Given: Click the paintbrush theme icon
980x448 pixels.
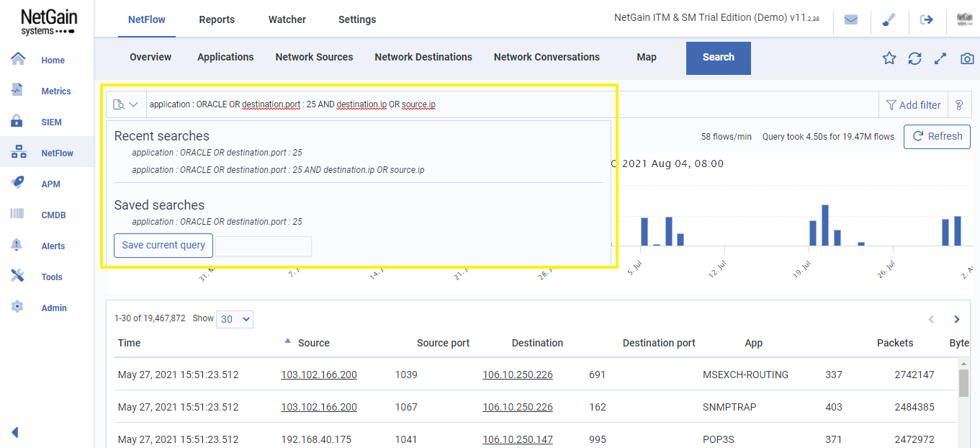Looking at the screenshot, I should [x=889, y=19].
